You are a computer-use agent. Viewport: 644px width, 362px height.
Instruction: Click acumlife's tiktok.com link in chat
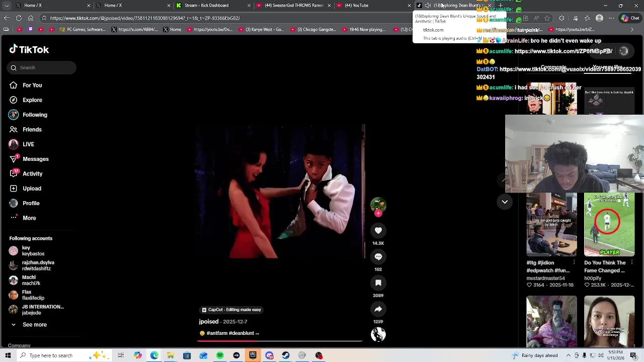563,51
